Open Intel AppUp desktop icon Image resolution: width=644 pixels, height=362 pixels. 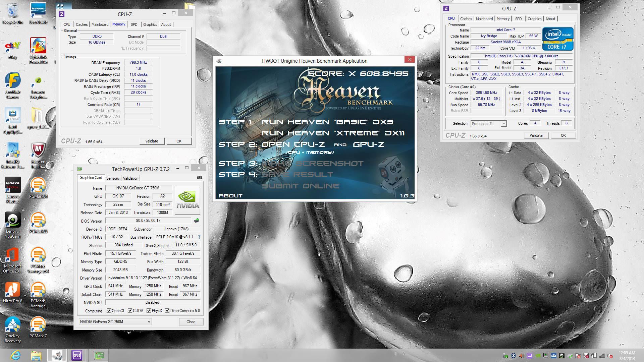tap(12, 121)
